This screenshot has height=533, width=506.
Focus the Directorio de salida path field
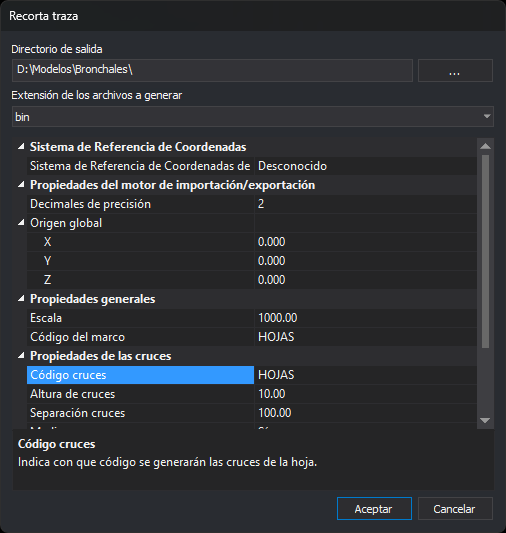click(212, 70)
